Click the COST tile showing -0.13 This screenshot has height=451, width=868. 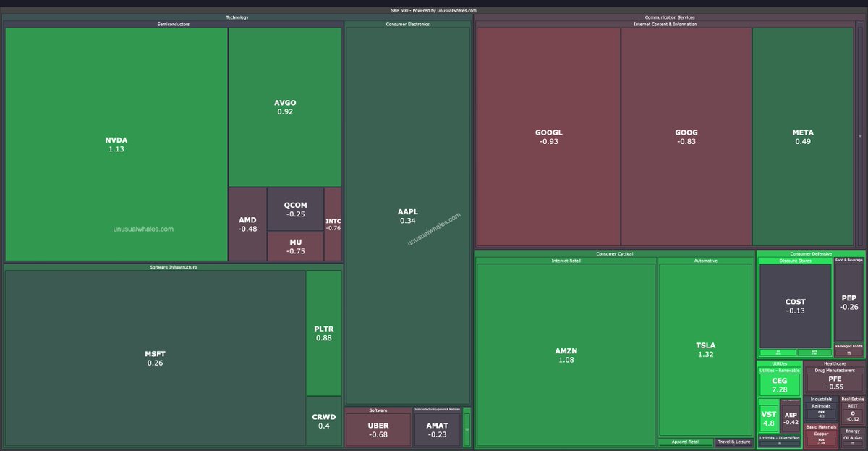point(795,306)
